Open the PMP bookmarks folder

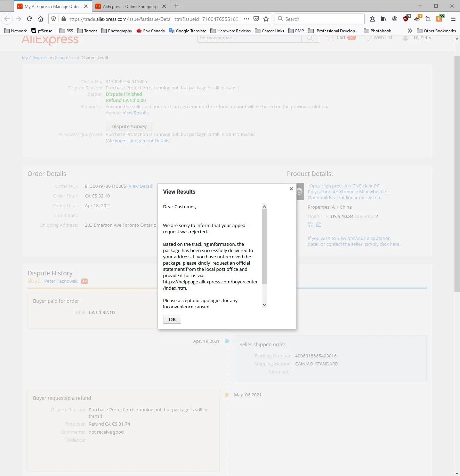click(296, 31)
